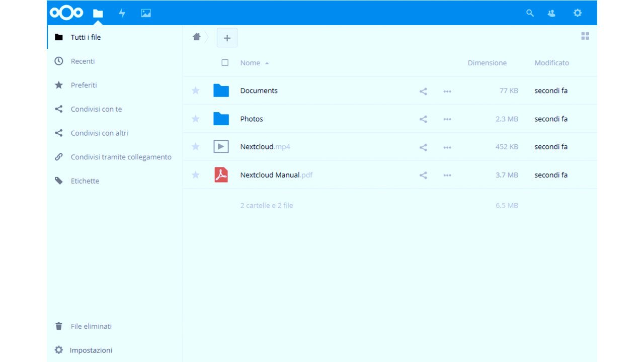Open more actions for Photos folder
644x362 pixels.
(447, 119)
